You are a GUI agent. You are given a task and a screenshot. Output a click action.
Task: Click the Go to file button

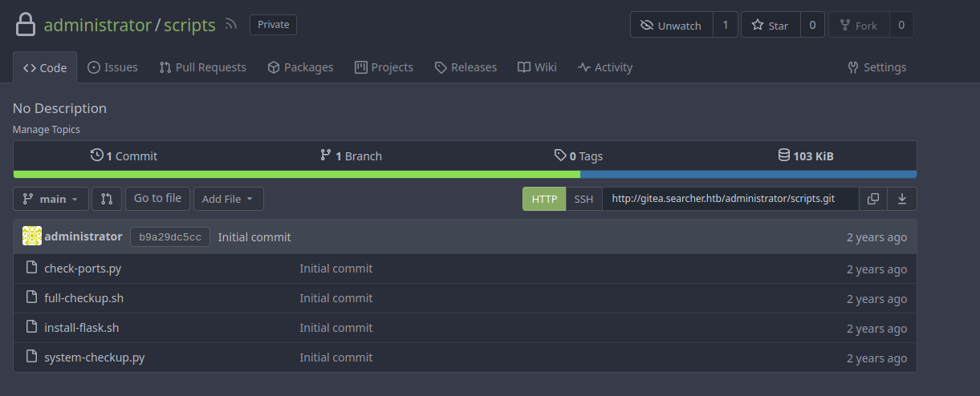[157, 198]
